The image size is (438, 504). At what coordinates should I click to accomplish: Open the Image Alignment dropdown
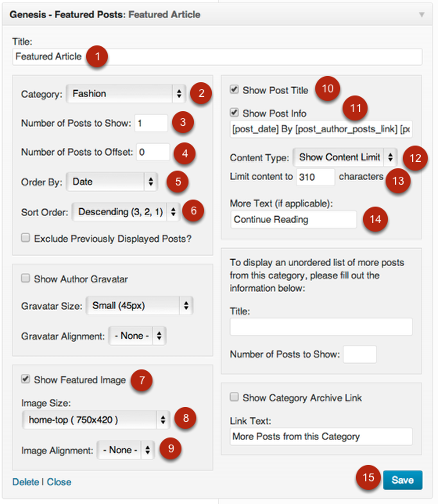coord(126,450)
